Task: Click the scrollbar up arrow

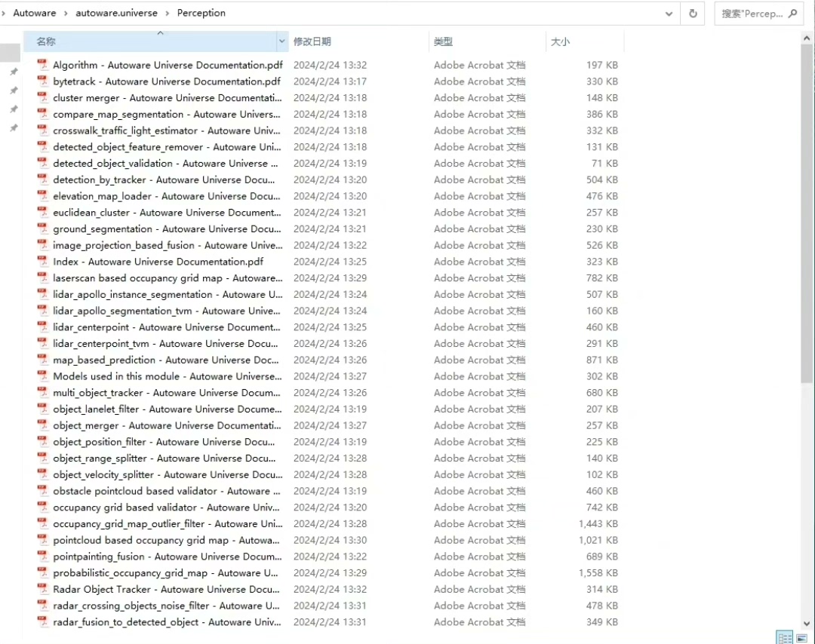Action: [x=807, y=38]
